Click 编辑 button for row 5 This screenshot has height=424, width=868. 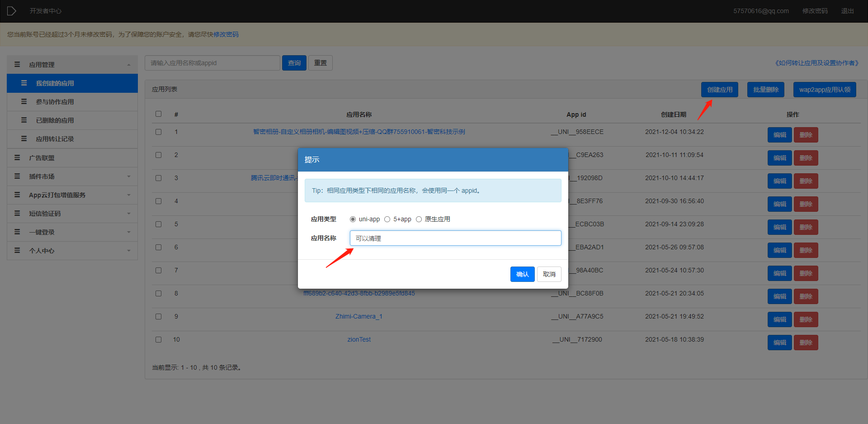pos(779,227)
